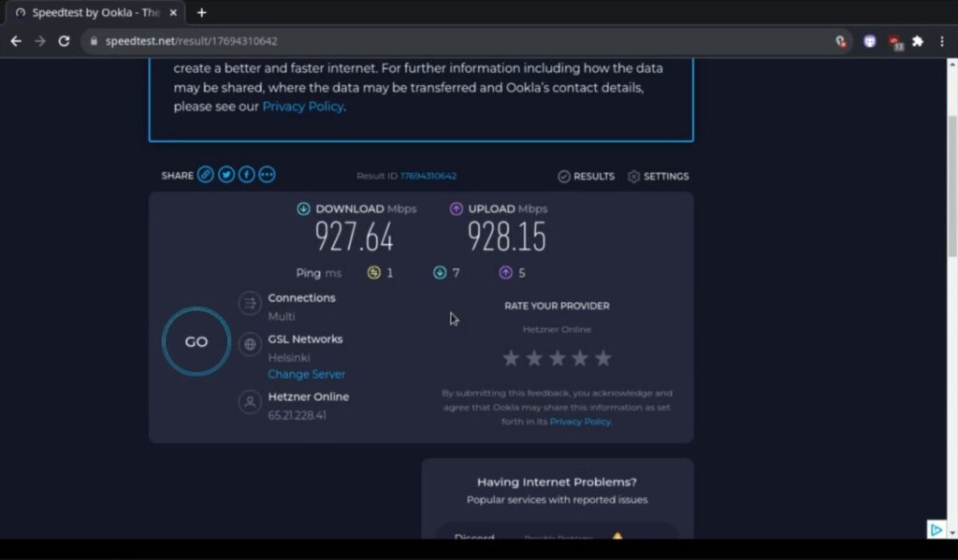Viewport: 958px width, 560px height.
Task: Open the SETTINGS page
Action: (658, 177)
